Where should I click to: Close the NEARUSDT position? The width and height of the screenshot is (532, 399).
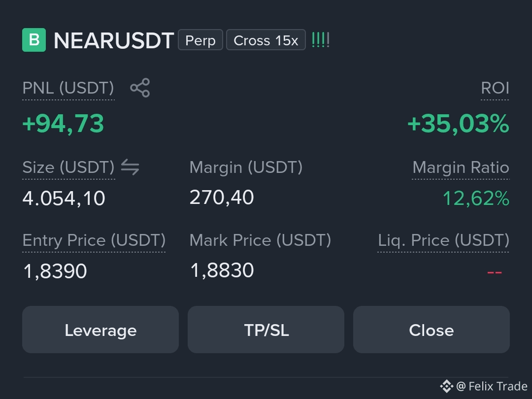point(431,330)
